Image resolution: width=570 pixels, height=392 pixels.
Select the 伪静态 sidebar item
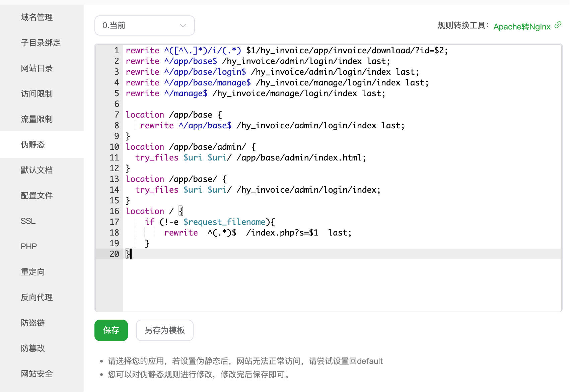[33, 145]
